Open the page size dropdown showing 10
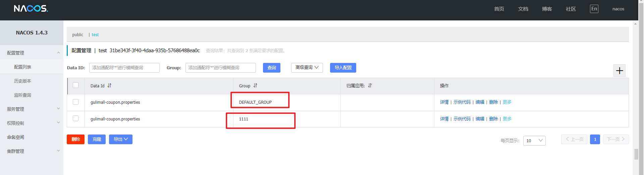The height and width of the screenshot is (175, 644). click(x=534, y=141)
